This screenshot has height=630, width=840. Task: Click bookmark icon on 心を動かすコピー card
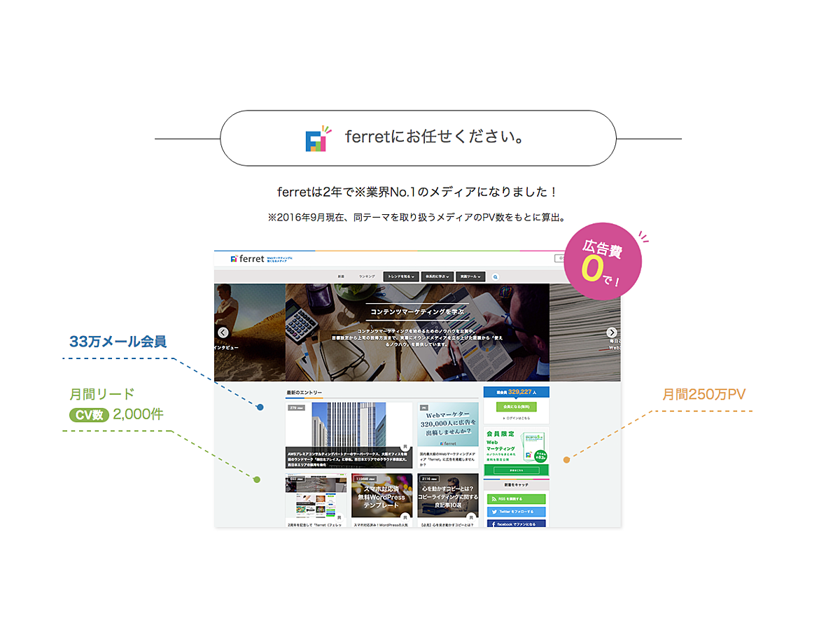[x=471, y=517]
